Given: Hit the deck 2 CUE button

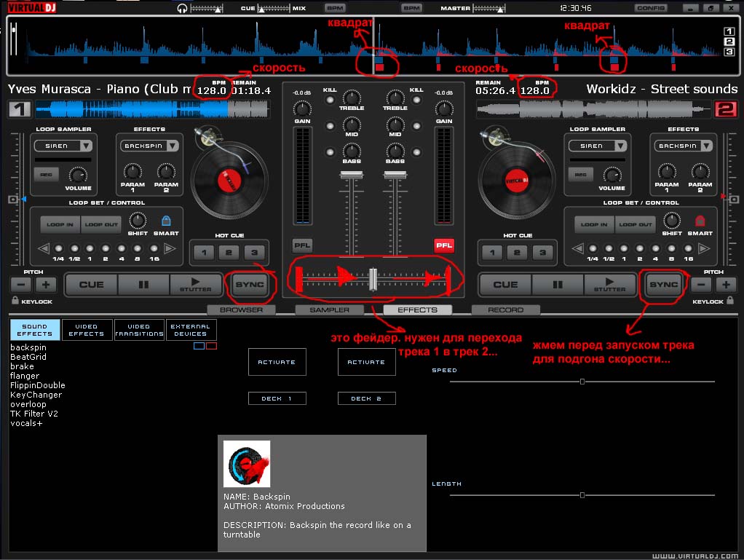Looking at the screenshot, I should (506, 284).
